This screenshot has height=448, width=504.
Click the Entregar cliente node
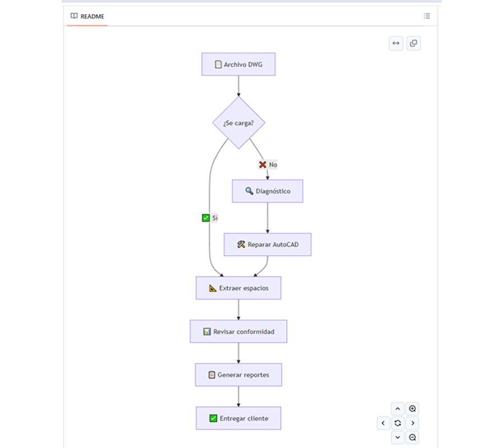239,418
